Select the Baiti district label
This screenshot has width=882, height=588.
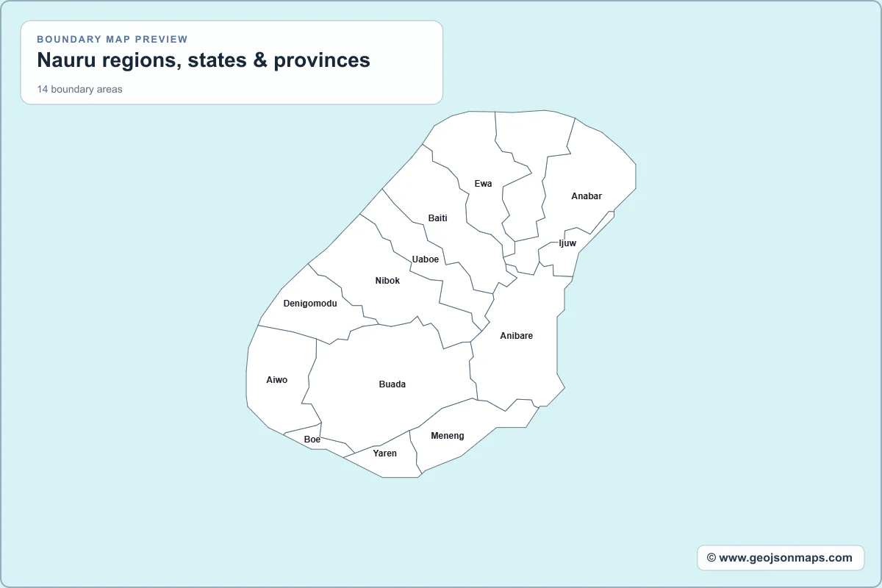point(438,218)
